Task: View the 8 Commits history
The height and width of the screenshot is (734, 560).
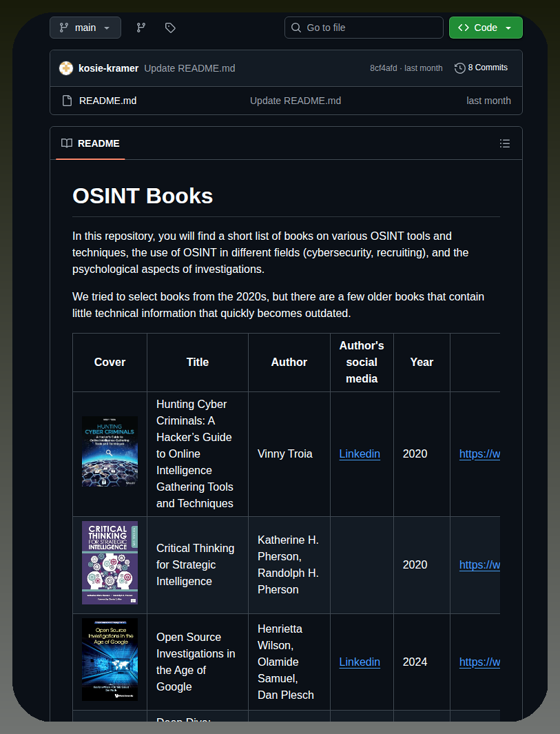Action: (481, 68)
